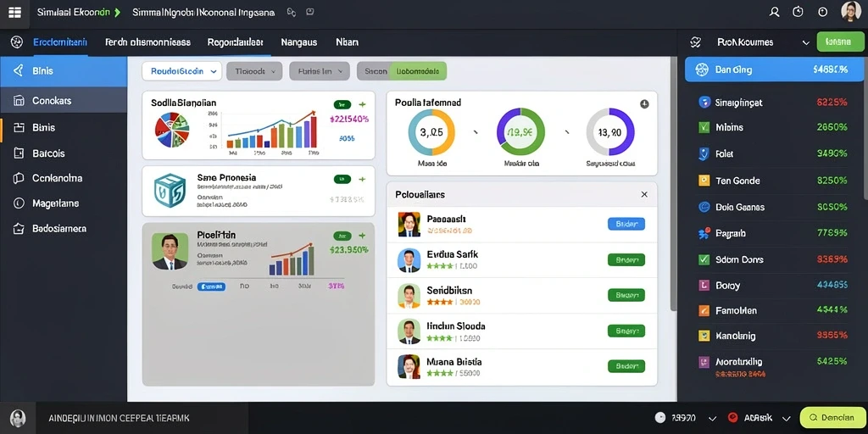Select the Conckars sidebar icon
The width and height of the screenshot is (868, 434).
[19, 101]
